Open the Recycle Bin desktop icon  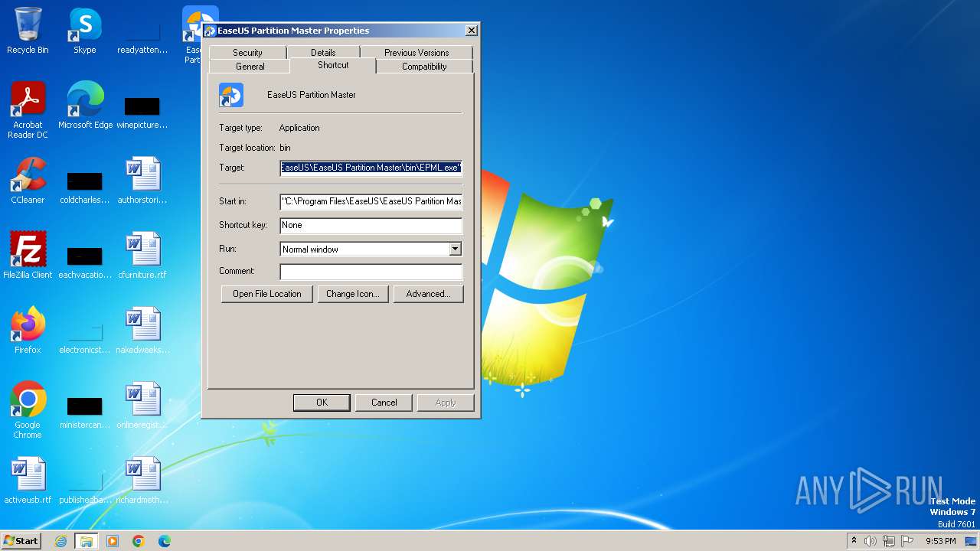click(x=28, y=31)
